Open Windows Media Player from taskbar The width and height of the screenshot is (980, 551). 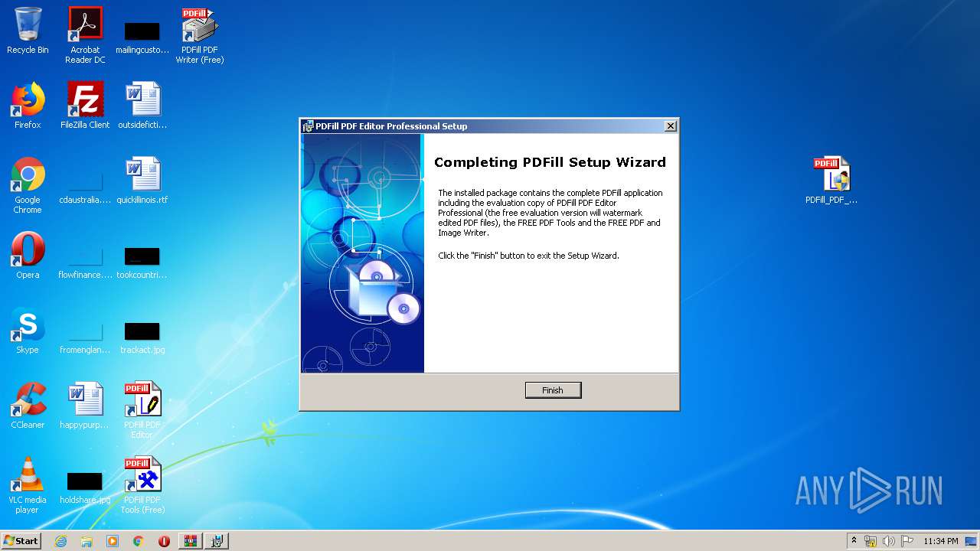point(113,541)
